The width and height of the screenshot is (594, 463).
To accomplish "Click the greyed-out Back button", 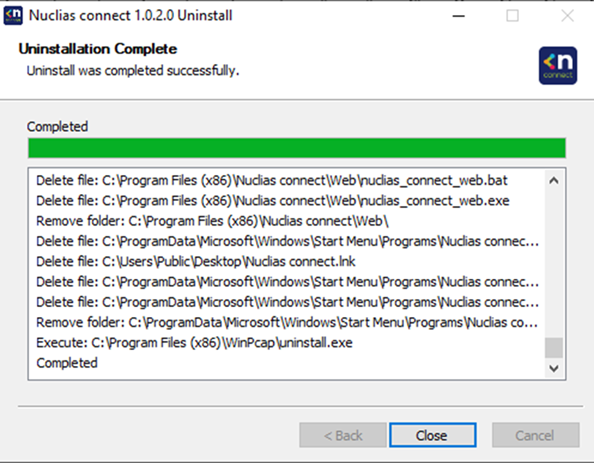I will pos(343,435).
